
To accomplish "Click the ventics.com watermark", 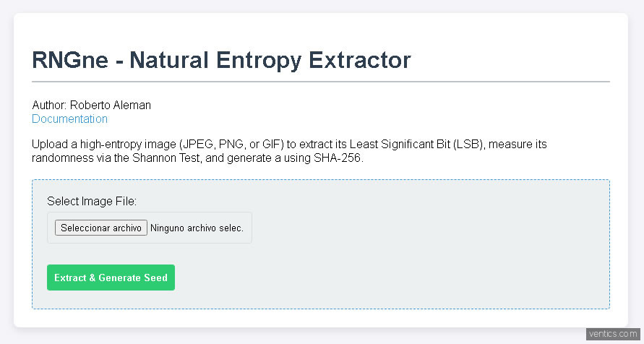I will pyautogui.click(x=614, y=334).
